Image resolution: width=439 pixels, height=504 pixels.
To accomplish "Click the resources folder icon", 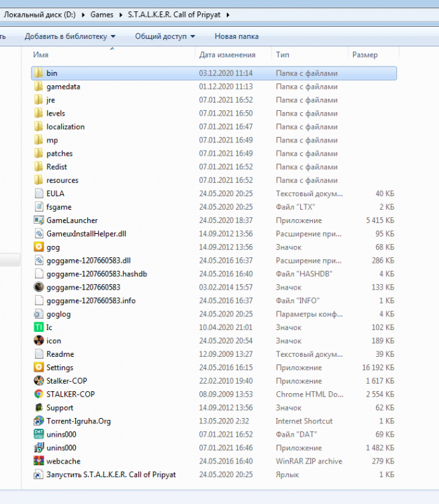I will pyautogui.click(x=38, y=180).
